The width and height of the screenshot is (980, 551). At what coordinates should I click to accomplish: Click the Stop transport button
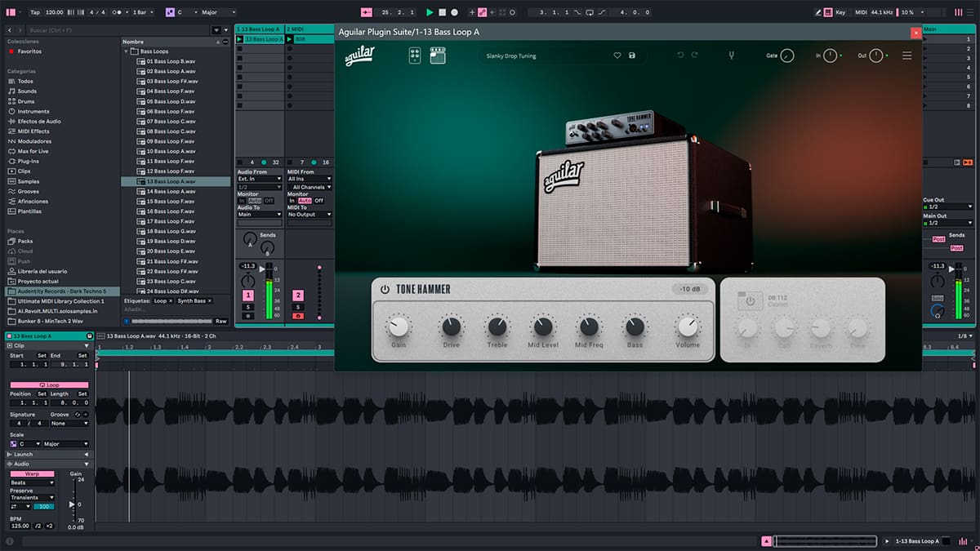tap(442, 12)
